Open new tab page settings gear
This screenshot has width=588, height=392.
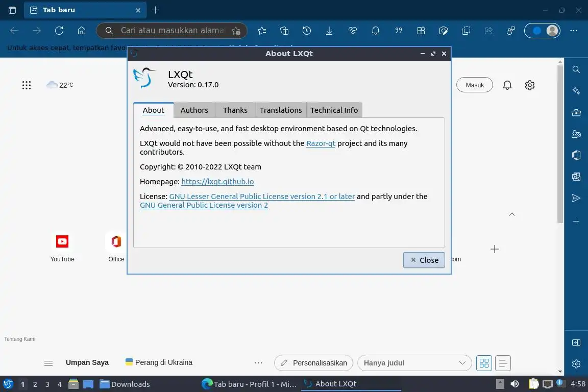[529, 85]
